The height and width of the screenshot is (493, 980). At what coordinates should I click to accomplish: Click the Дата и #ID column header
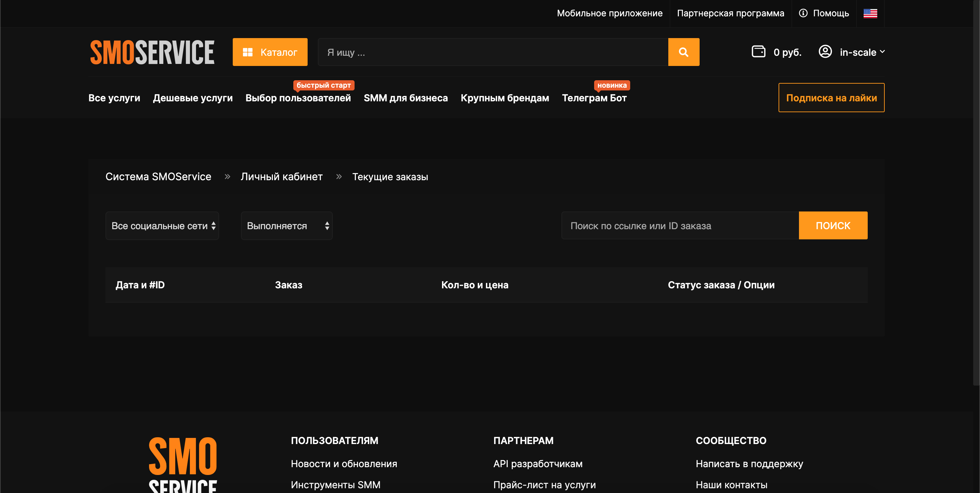click(x=140, y=285)
